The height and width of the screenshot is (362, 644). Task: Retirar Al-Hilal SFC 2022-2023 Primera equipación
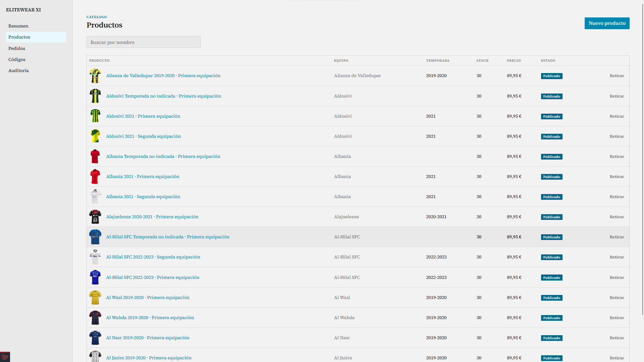point(617,278)
